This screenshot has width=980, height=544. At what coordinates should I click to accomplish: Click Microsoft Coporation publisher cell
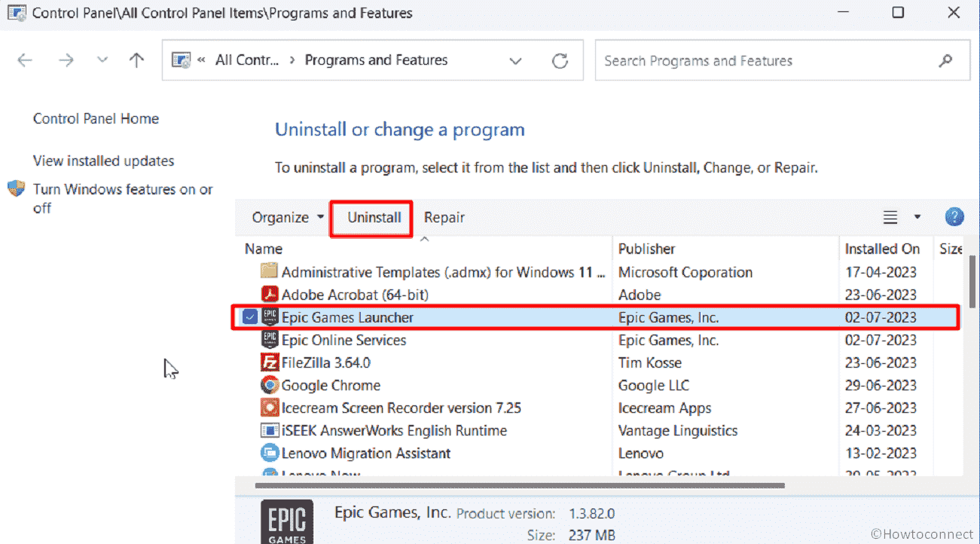click(685, 272)
